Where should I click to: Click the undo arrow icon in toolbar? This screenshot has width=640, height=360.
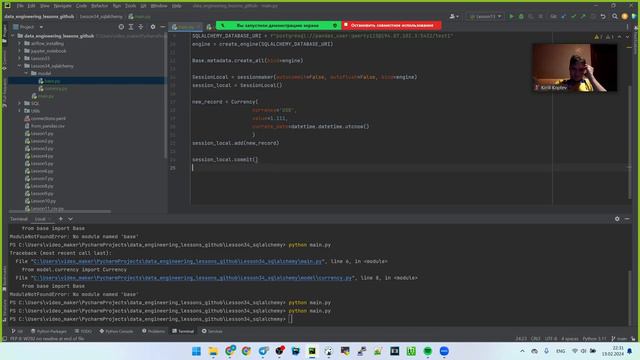(x=603, y=16)
